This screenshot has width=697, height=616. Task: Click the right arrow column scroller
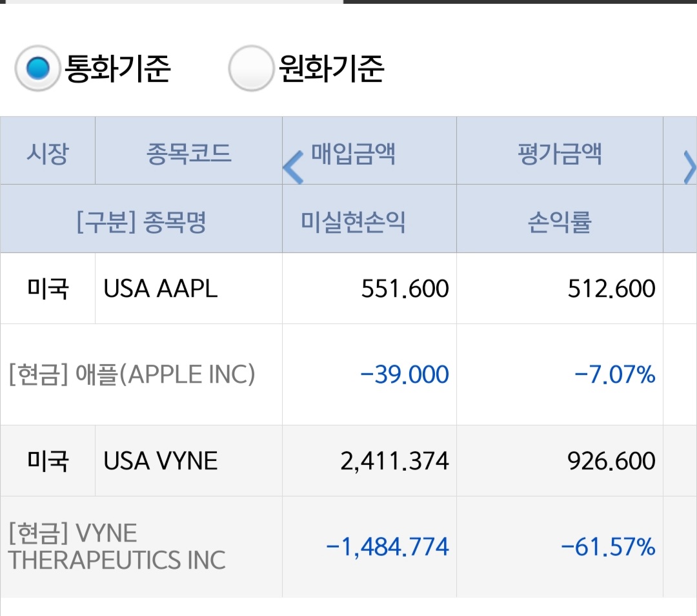click(689, 167)
